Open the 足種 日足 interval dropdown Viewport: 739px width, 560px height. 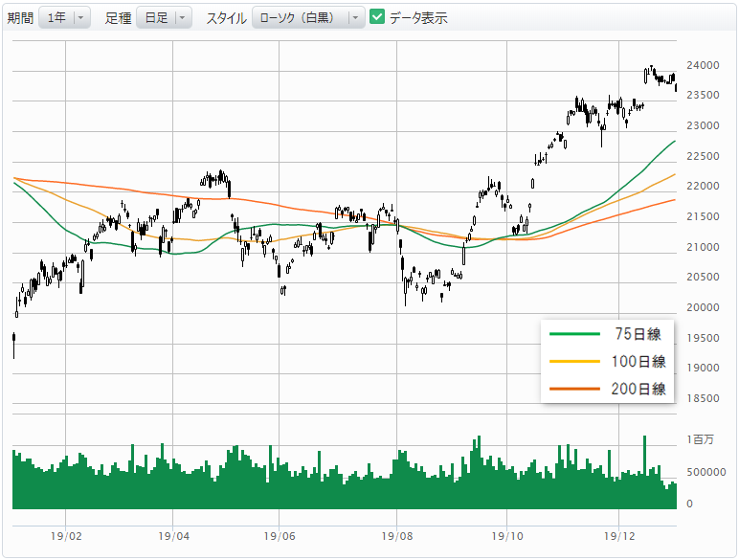164,18
